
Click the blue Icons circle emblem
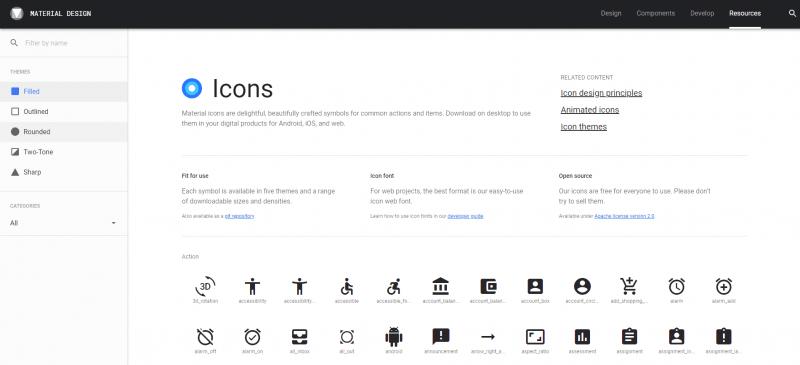192,88
